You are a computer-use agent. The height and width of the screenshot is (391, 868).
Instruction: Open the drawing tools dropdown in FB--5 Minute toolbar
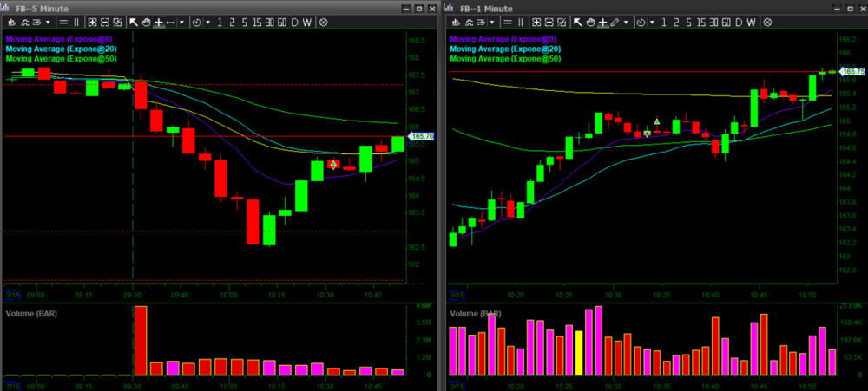point(181,21)
